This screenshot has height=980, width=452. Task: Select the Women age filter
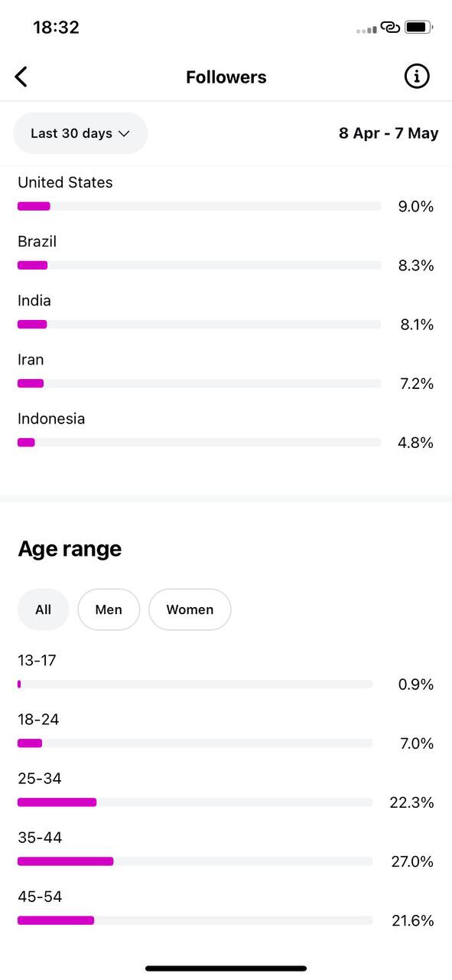click(x=190, y=609)
